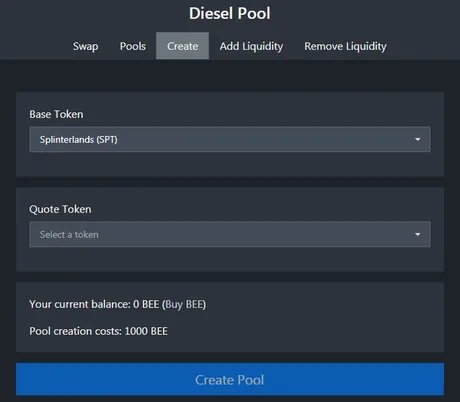Click the Base Token dropdown caret arrow

417,139
